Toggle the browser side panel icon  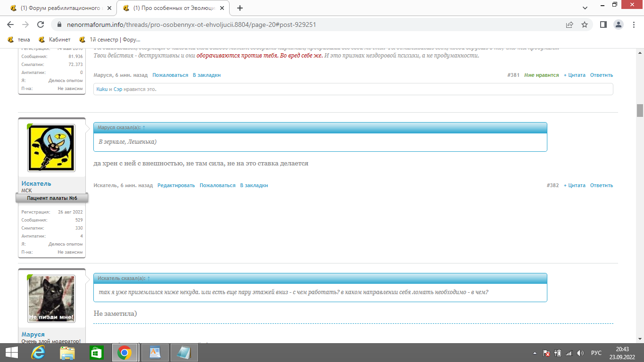click(603, 25)
